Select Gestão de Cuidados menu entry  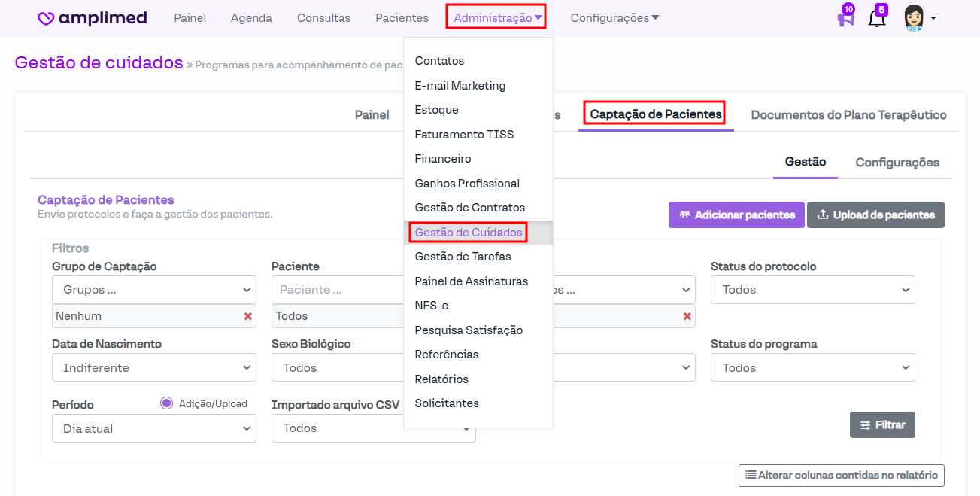[x=468, y=233]
